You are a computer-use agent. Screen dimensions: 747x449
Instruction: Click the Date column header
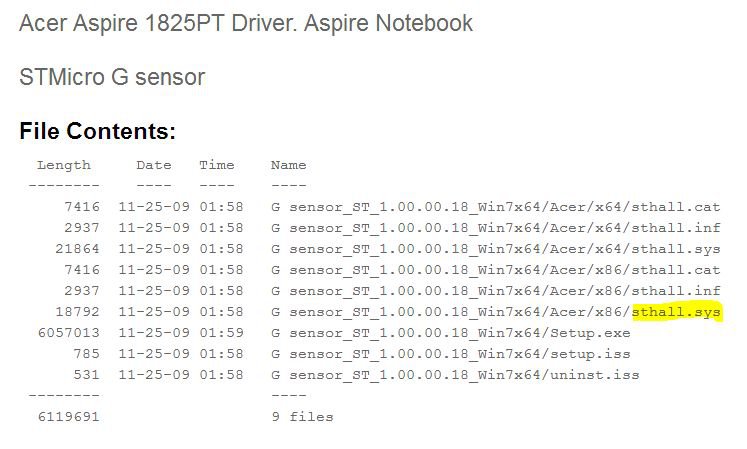154,165
